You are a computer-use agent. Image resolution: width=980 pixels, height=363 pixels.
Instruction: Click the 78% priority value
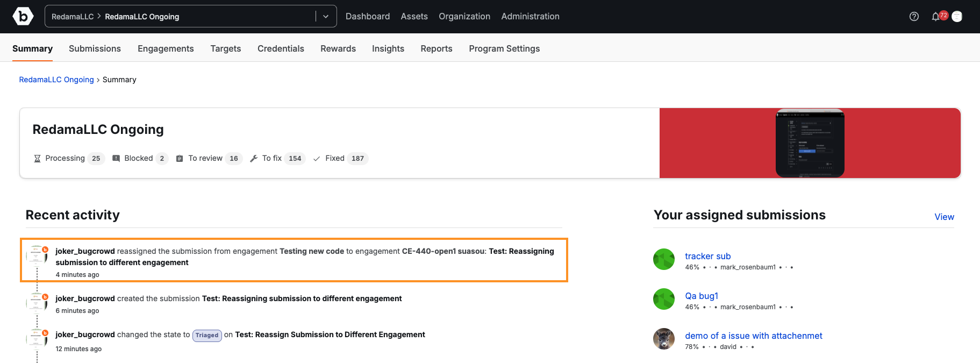[x=692, y=347]
